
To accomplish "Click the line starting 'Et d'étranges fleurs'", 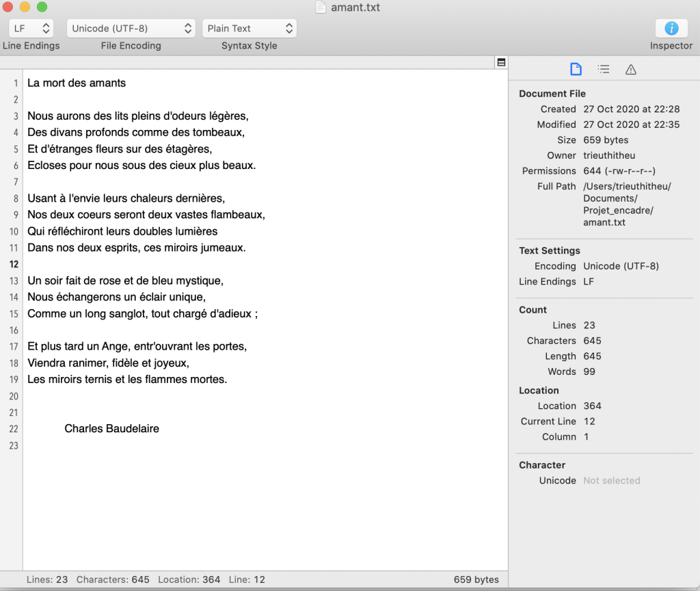I will coord(120,148).
